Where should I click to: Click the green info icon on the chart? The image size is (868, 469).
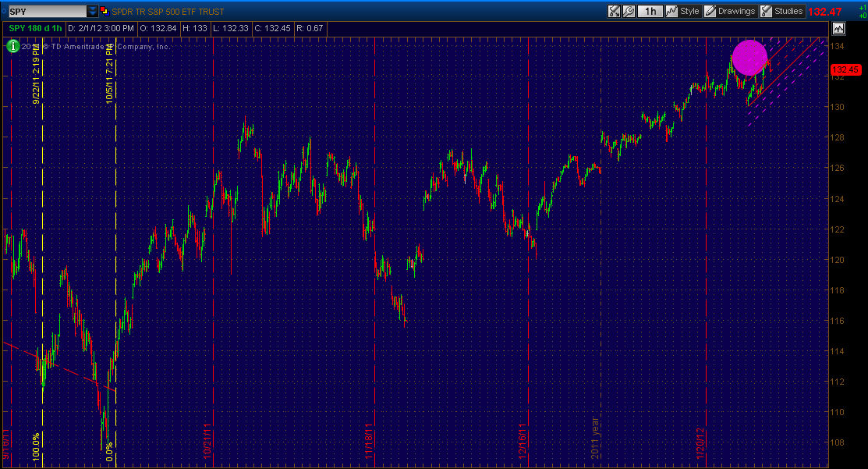pyautogui.click(x=12, y=47)
